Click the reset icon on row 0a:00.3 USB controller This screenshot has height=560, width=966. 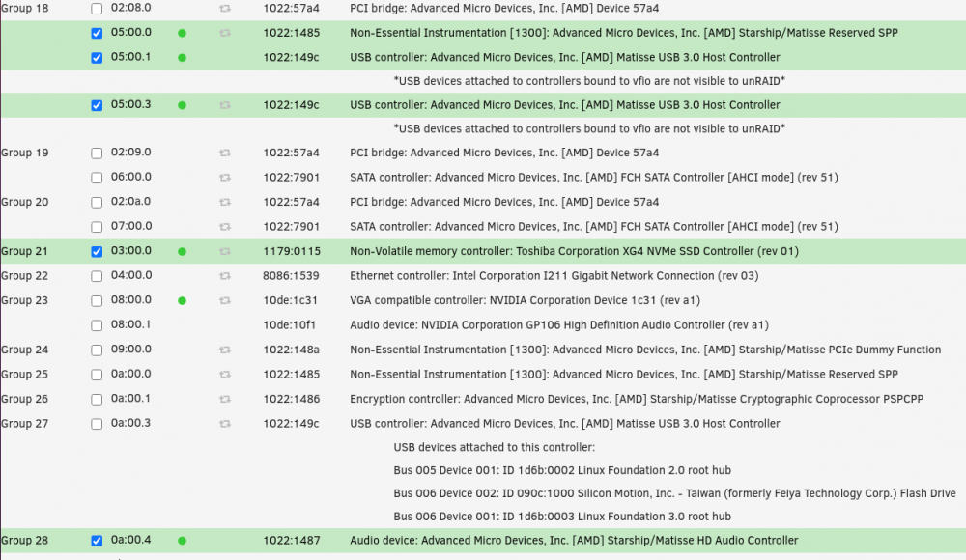coord(225,424)
